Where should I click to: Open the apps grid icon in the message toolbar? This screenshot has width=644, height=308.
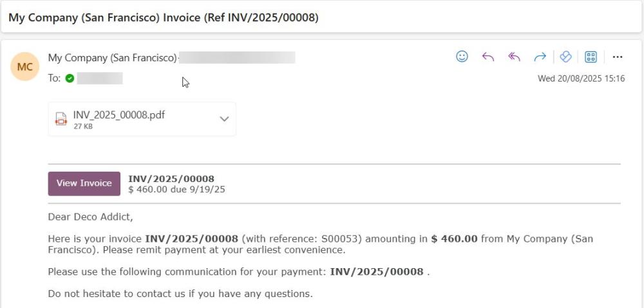[591, 57]
